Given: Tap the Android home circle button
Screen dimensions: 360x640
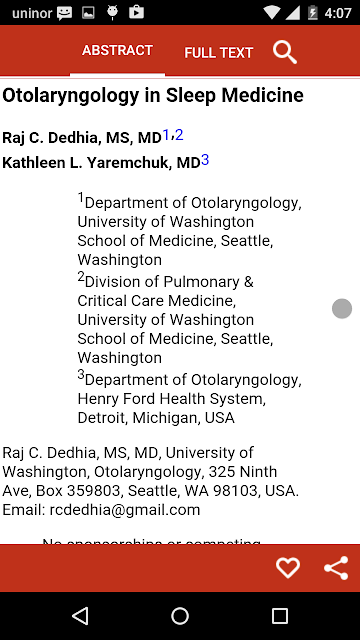Looking at the screenshot, I should point(180,616).
